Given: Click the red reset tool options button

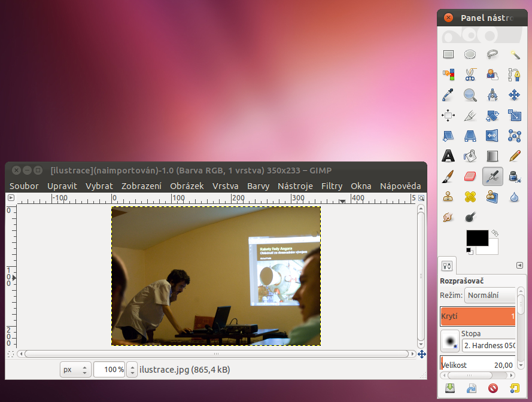Looking at the screenshot, I should [x=493, y=389].
